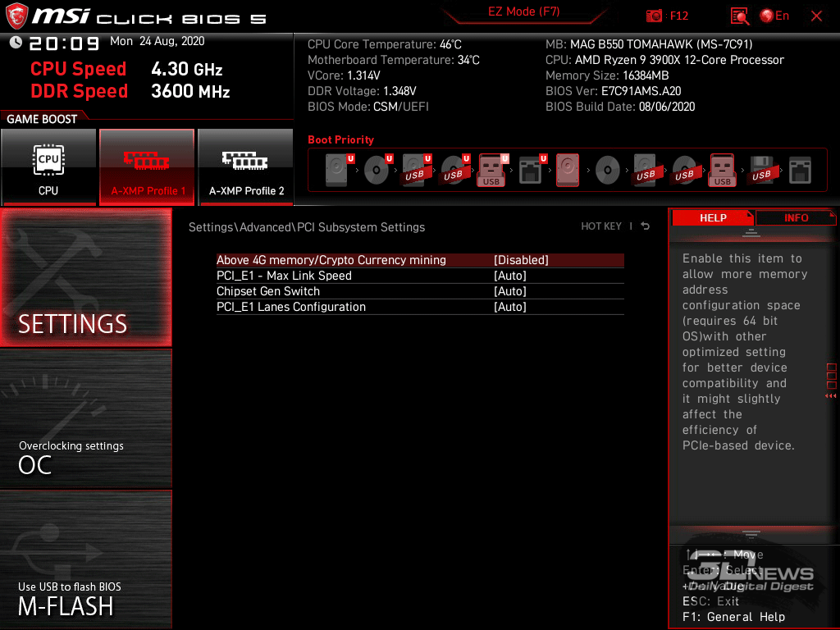Open the PCI_E1 Max Link Speed Auto value
840x630 pixels.
click(510, 276)
